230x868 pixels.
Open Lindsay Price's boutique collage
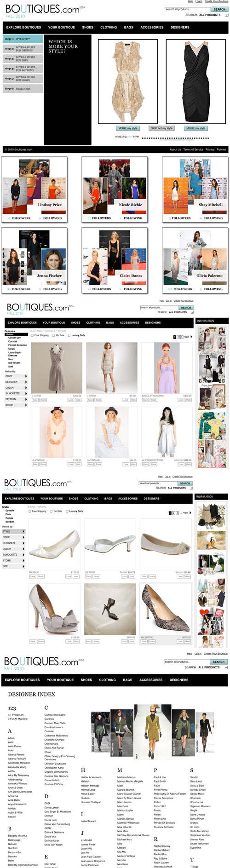point(34,190)
